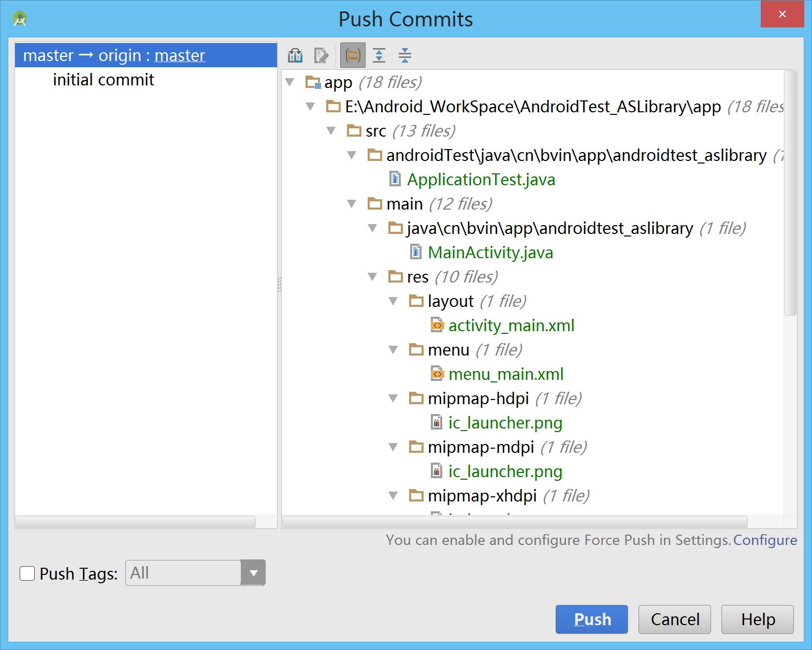This screenshot has width=812, height=650.
Task: Select the menu folder label
Action: (448, 349)
